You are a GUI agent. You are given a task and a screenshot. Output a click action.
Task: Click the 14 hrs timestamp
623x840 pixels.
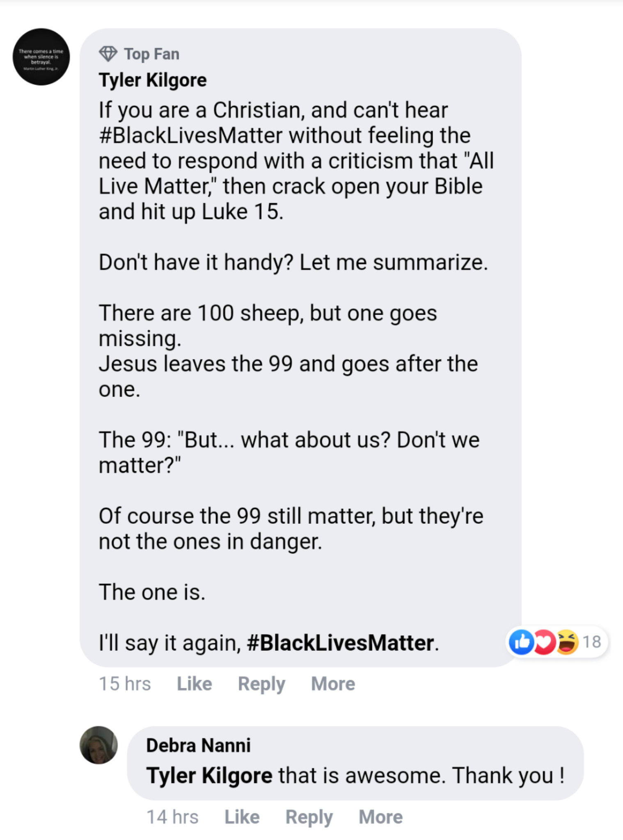click(x=172, y=817)
